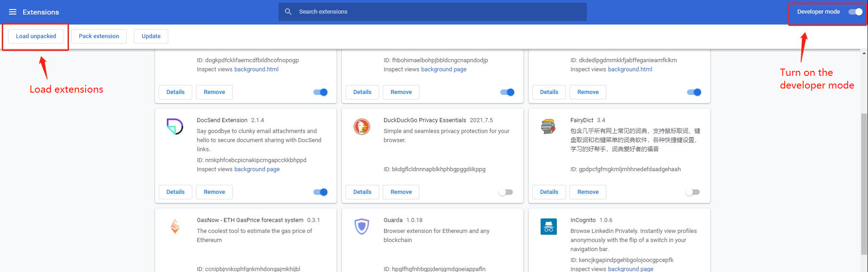Screen dimensions: 868x272
Task: Click the DuckDuckGo Privacy Essentials icon
Action: (x=362, y=127)
